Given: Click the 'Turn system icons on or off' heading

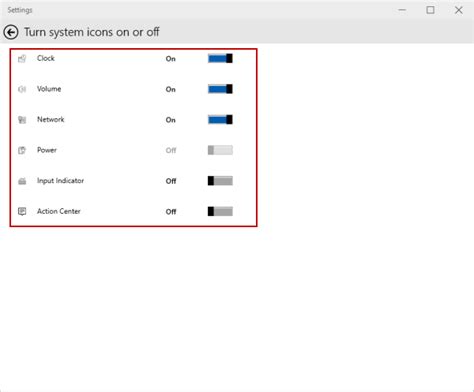Looking at the screenshot, I should (x=92, y=32).
